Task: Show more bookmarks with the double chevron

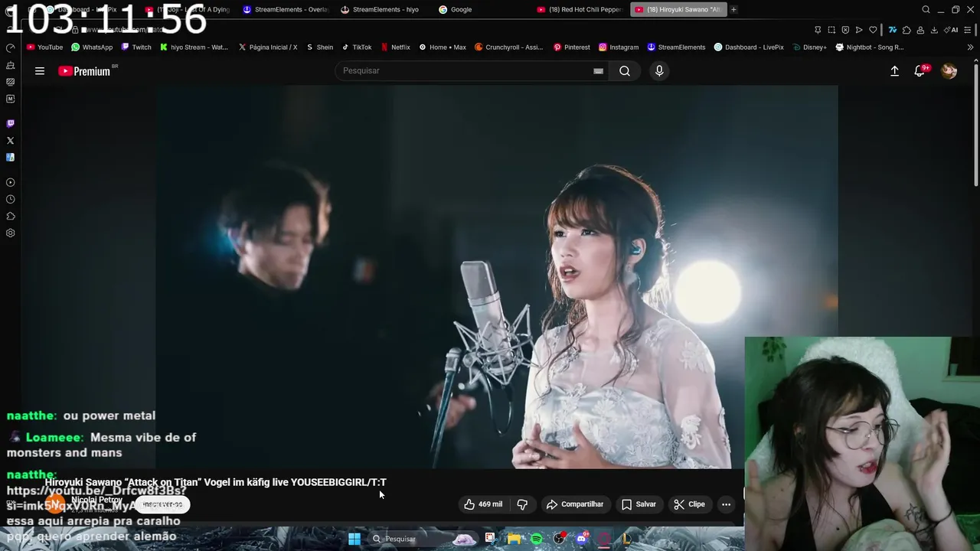Action: [971, 47]
